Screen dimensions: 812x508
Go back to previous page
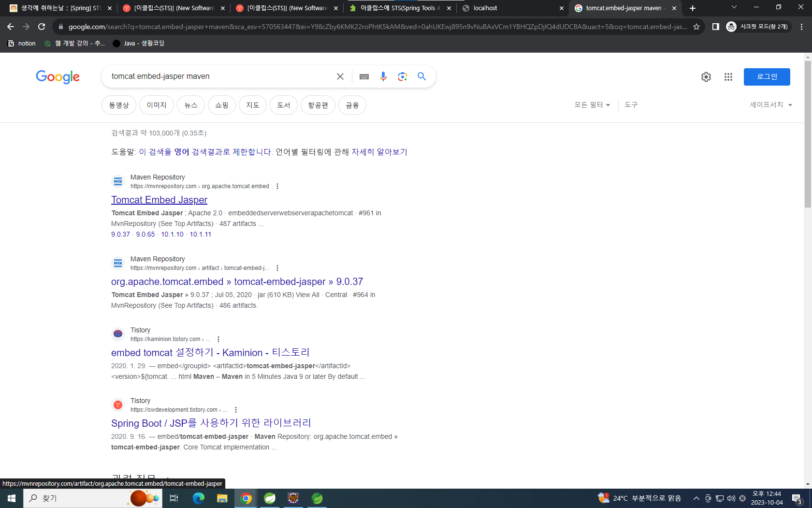11,27
